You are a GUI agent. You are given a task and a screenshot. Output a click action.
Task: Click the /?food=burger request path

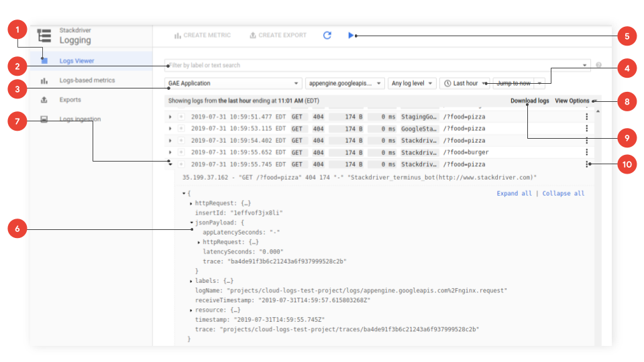pos(466,152)
